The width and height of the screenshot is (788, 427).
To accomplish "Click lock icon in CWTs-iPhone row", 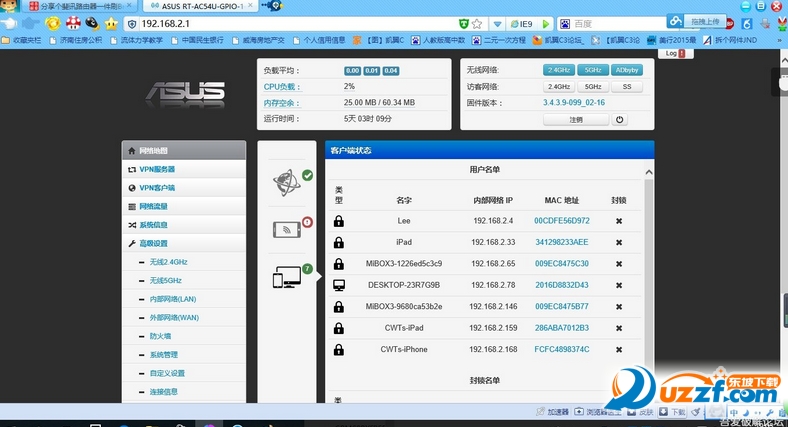I will point(339,350).
